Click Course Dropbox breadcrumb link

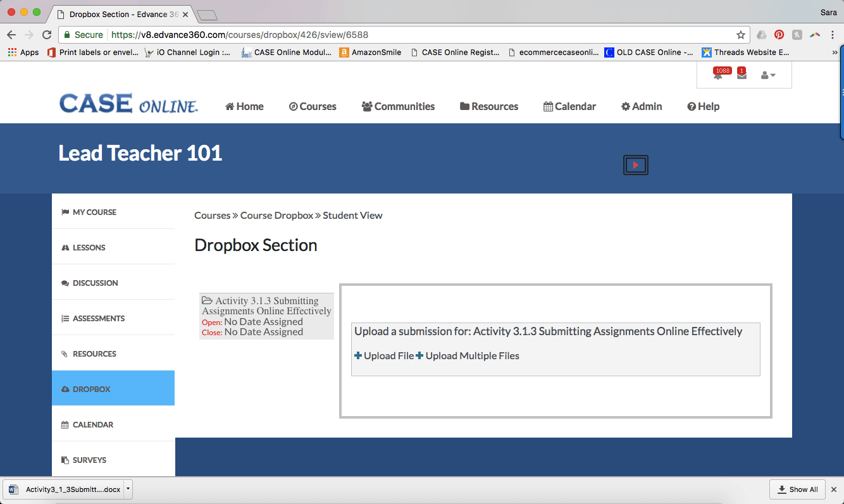pyautogui.click(x=276, y=215)
